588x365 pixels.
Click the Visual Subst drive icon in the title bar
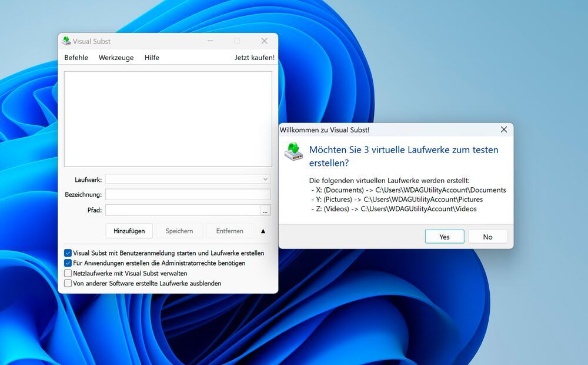coord(66,41)
